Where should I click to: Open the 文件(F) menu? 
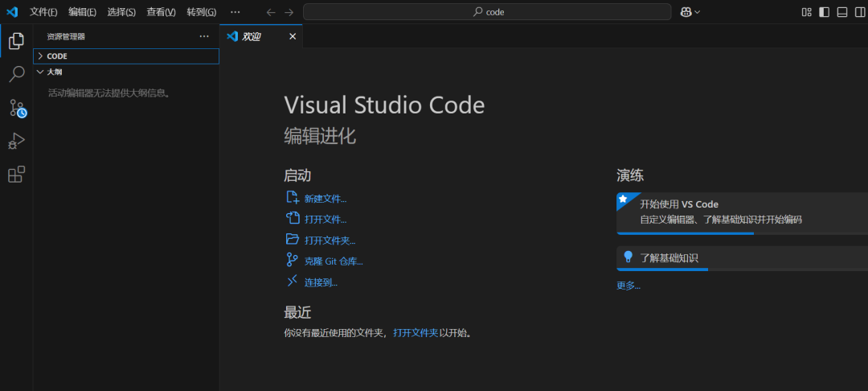43,12
